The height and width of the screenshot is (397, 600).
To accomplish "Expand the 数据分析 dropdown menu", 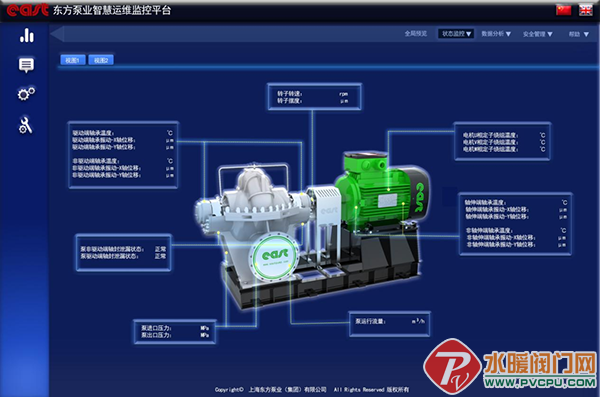I will click(496, 34).
